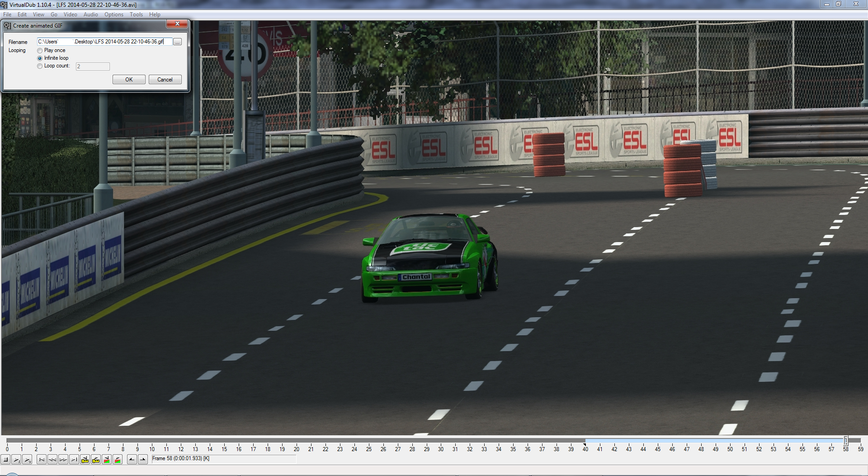Image resolution: width=868 pixels, height=476 pixels.
Task: Open file browser with the ellipsis button
Action: 178,42
